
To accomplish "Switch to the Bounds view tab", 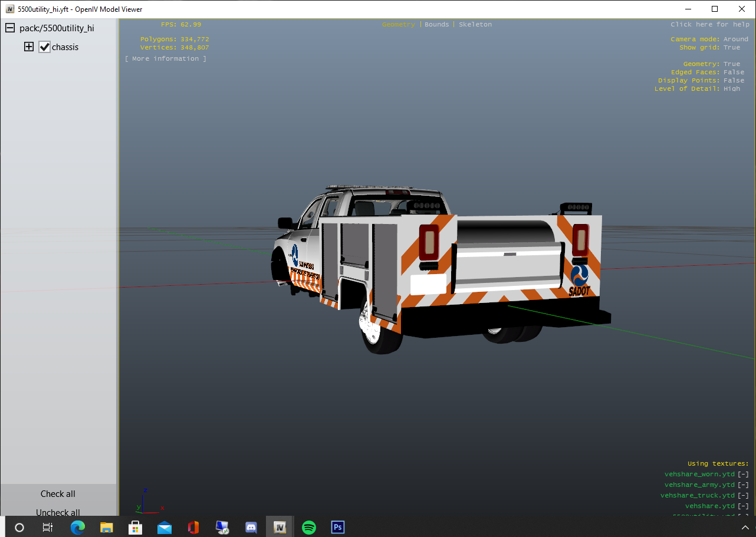I will tap(436, 24).
